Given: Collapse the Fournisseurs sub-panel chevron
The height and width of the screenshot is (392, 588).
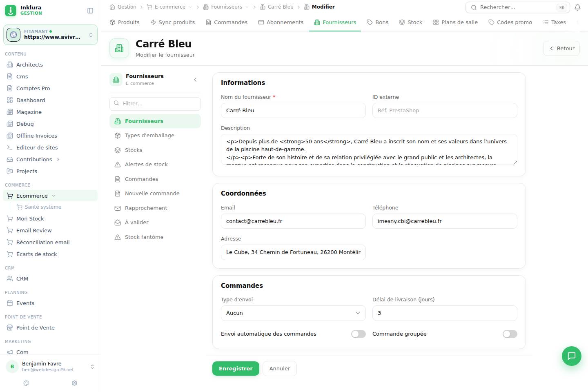Looking at the screenshot, I should coord(195,80).
